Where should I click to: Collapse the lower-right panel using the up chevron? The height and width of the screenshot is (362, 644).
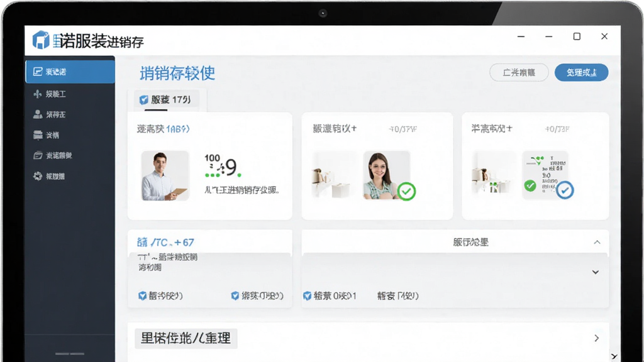pos(597,242)
